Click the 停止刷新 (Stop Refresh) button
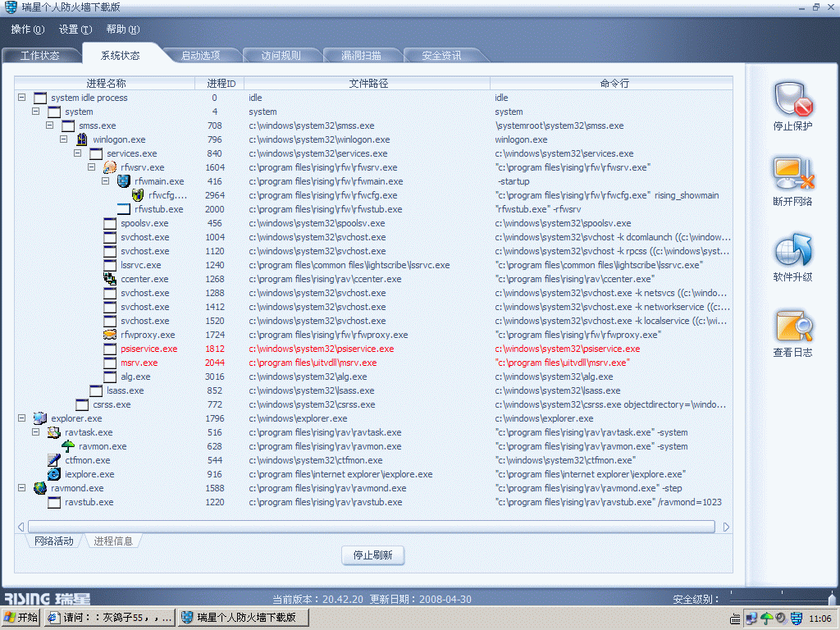840x630 pixels. pos(373,555)
